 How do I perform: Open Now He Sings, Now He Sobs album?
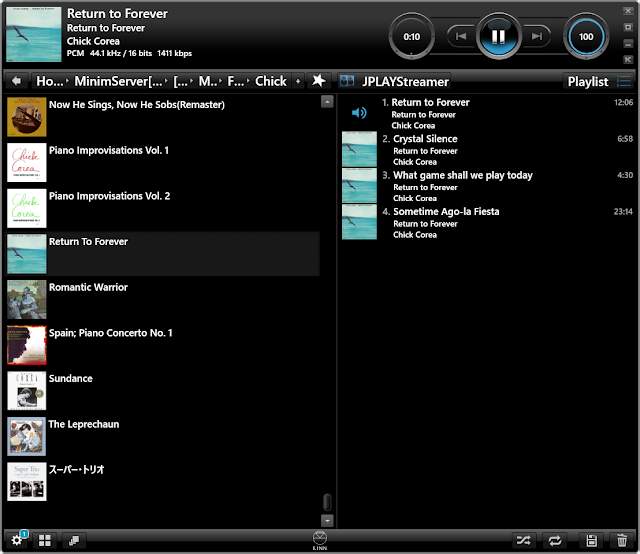pos(162,117)
